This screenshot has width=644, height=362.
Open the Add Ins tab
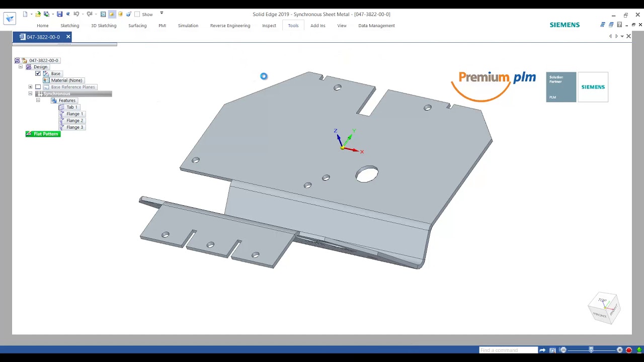point(318,26)
